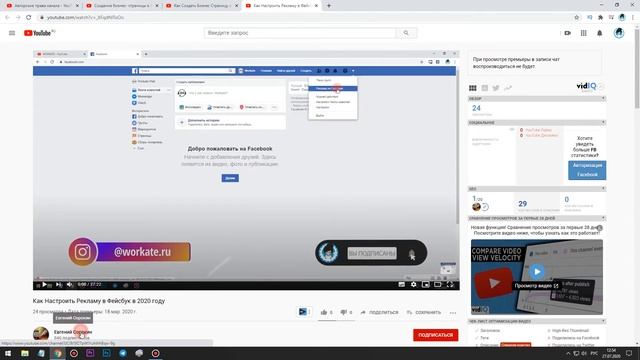The image size is (640, 360).
Task: Click the search field 'Введите запрос'
Action: pos(300,33)
